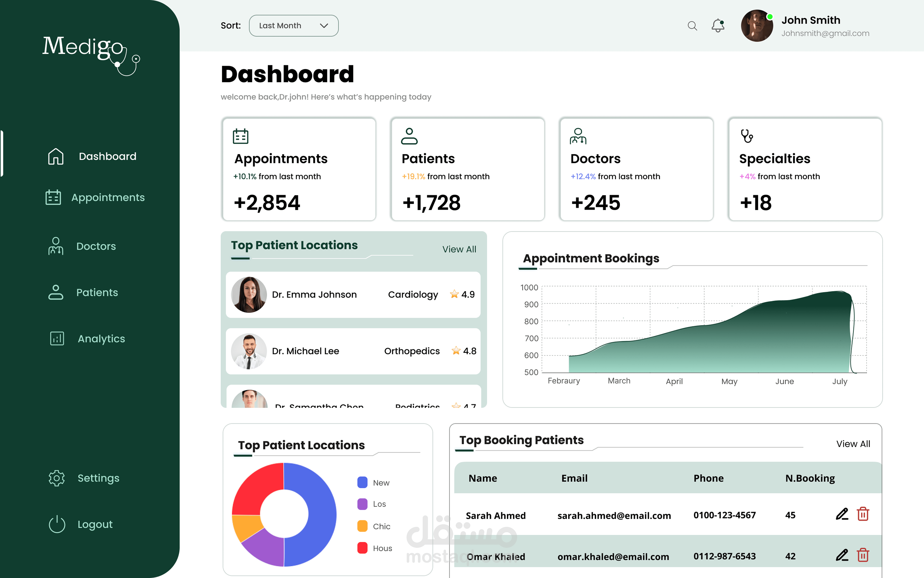Image resolution: width=924 pixels, height=578 pixels.
Task: Click the sidebar Appointments calendar icon
Action: coord(53,197)
